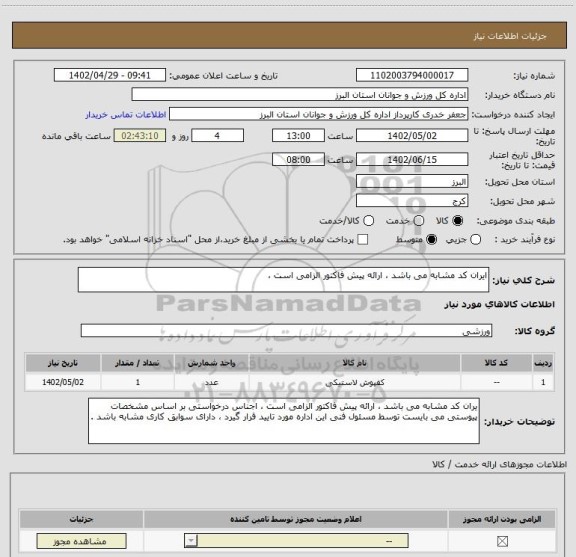Click the ردیف column header
Viewport: 576px width, 557px height.
[x=543, y=363]
